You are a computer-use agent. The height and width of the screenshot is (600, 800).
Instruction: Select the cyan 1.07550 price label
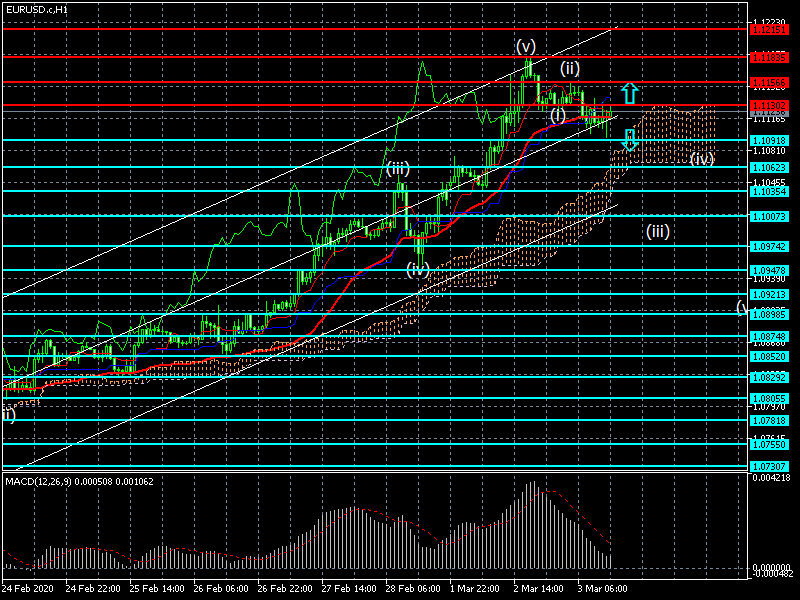[769, 444]
